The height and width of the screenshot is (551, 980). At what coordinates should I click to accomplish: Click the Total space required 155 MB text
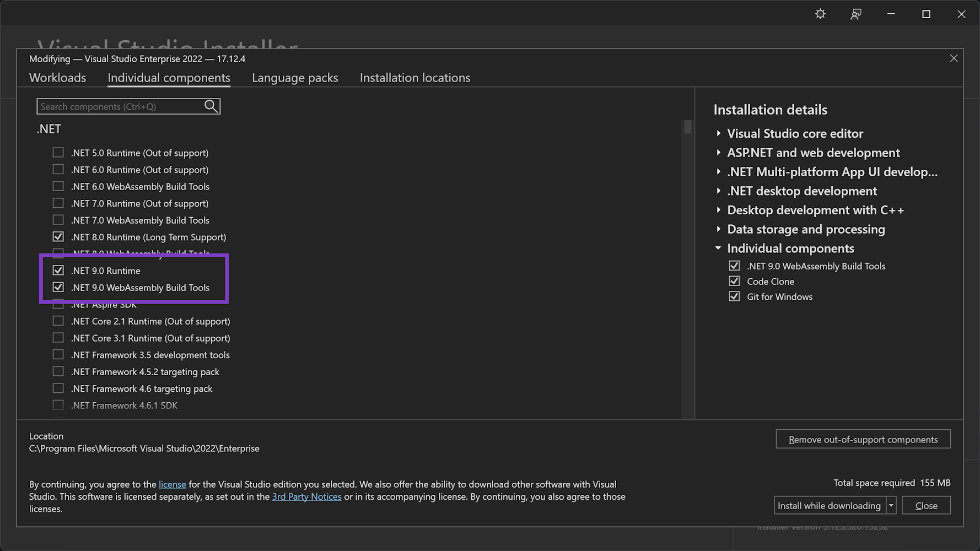(x=892, y=483)
